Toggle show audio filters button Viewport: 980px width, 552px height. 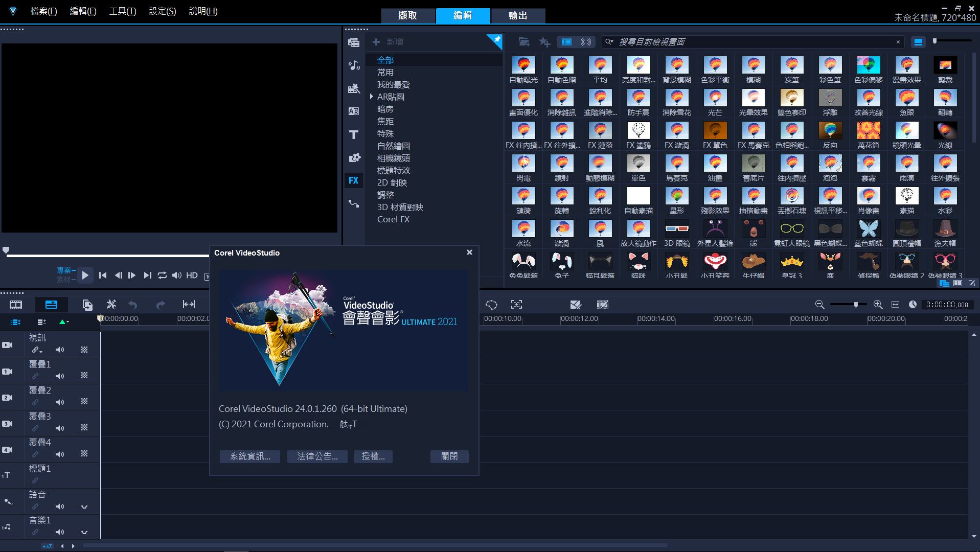586,42
